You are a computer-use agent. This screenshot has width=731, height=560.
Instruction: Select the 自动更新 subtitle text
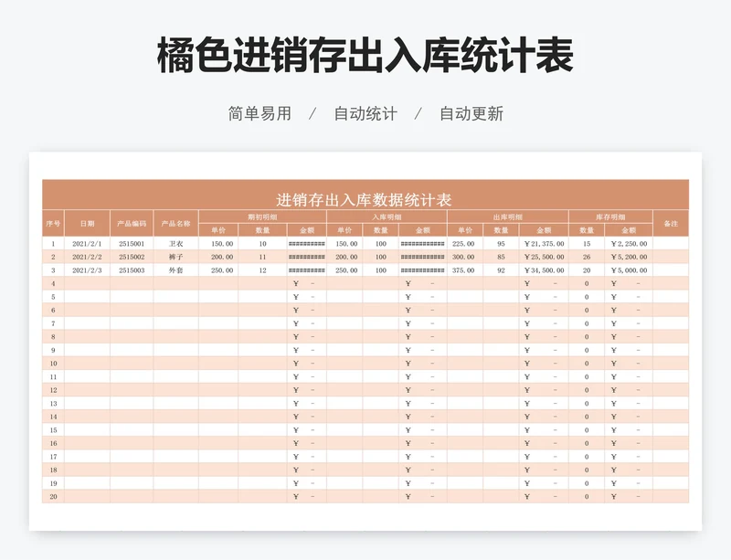click(x=471, y=114)
